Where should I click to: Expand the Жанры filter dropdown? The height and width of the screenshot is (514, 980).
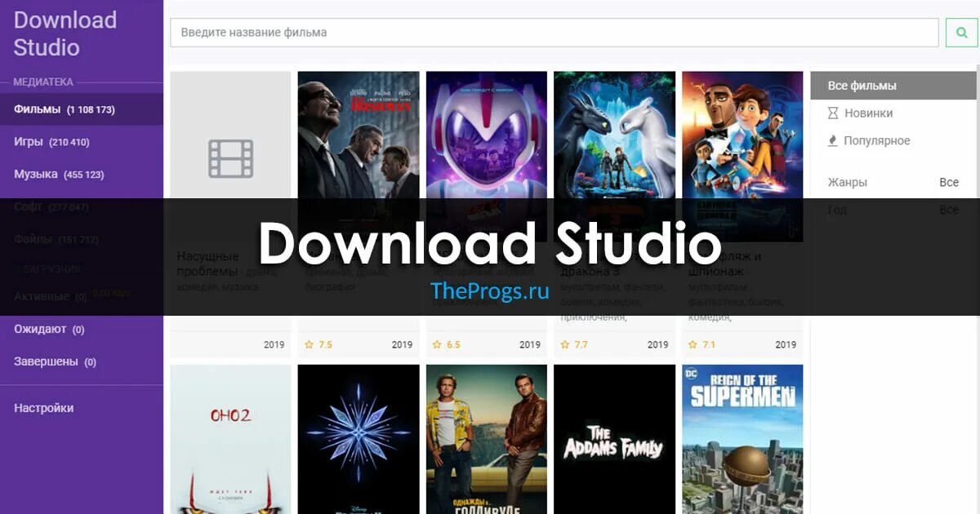coord(893,183)
